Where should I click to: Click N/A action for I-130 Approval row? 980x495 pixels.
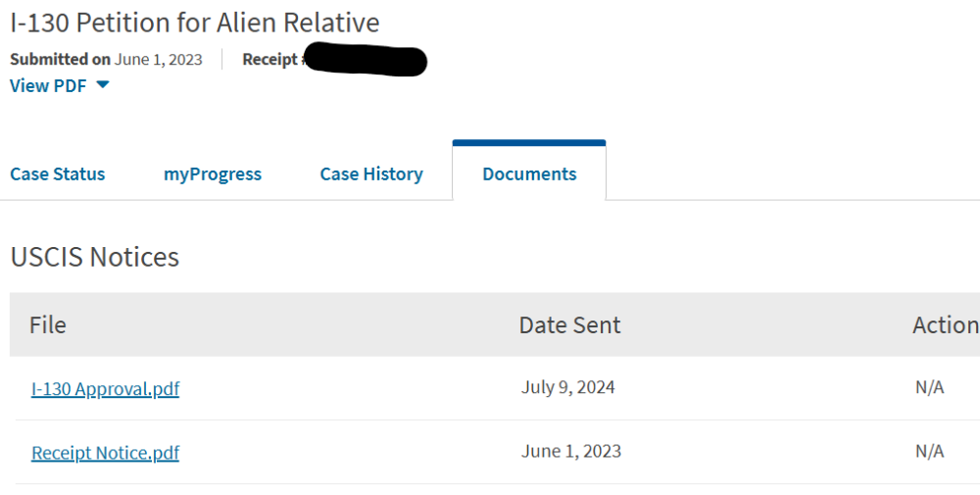pyautogui.click(x=929, y=387)
